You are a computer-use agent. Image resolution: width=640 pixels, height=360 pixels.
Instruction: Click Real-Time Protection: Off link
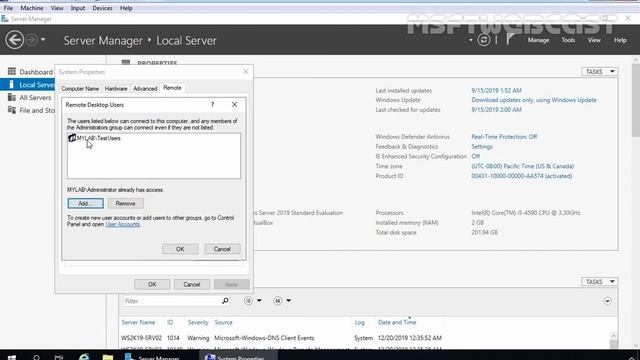(x=504, y=137)
